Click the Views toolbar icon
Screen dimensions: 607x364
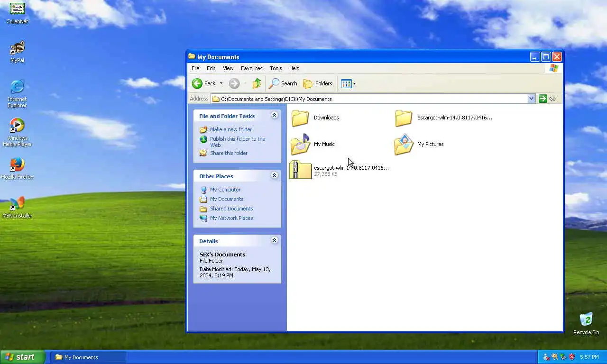coord(346,83)
